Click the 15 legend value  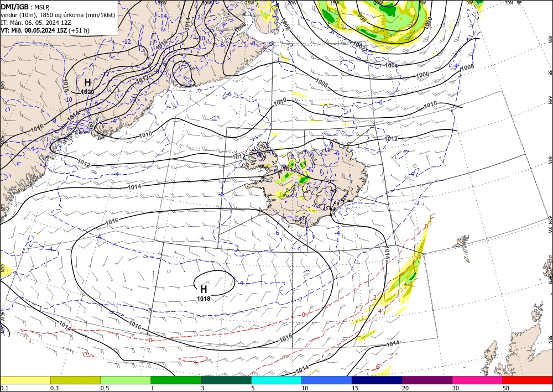pyautogui.click(x=355, y=388)
